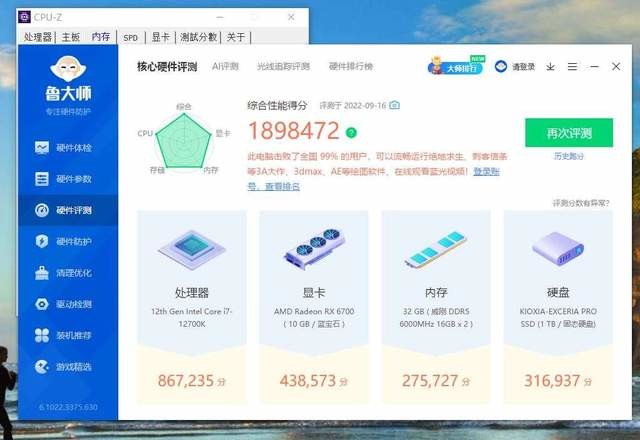This screenshot has height=440, width=640.
Task: Click the total score 1898472
Action: pos(294,131)
